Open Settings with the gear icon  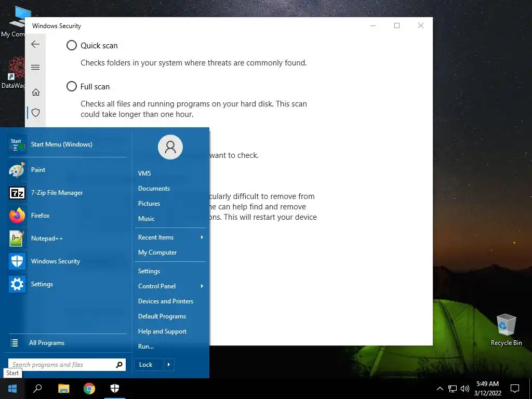pos(67,284)
